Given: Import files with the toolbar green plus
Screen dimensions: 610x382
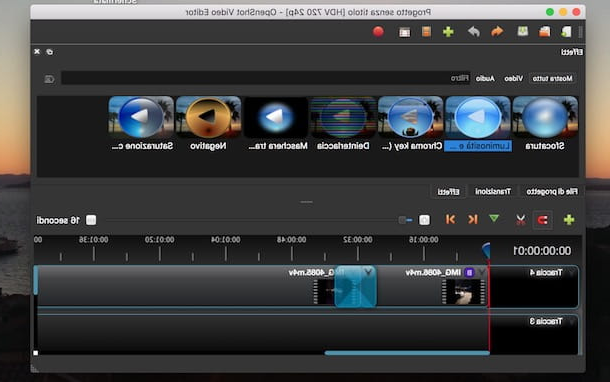Looking at the screenshot, I should (448, 32).
